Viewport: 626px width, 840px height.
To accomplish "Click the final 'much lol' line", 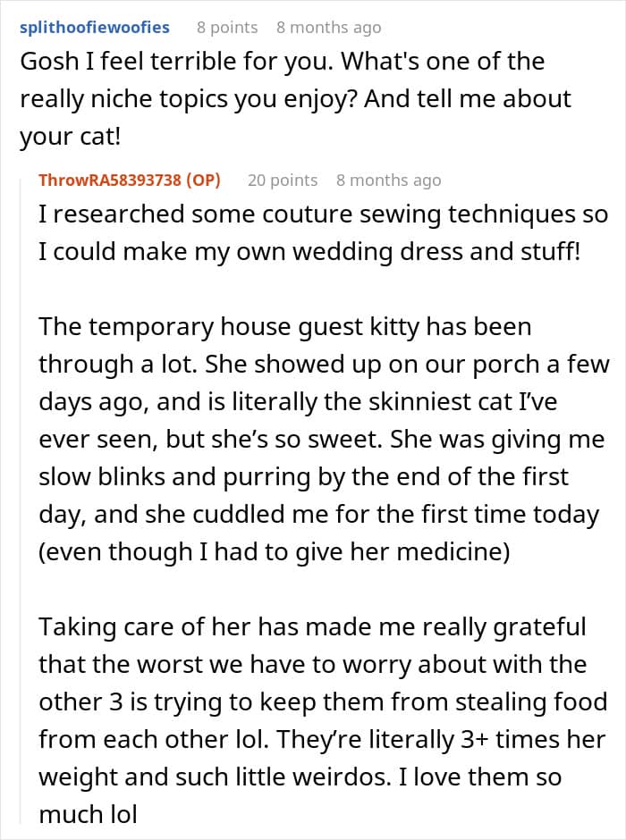I will tap(88, 814).
